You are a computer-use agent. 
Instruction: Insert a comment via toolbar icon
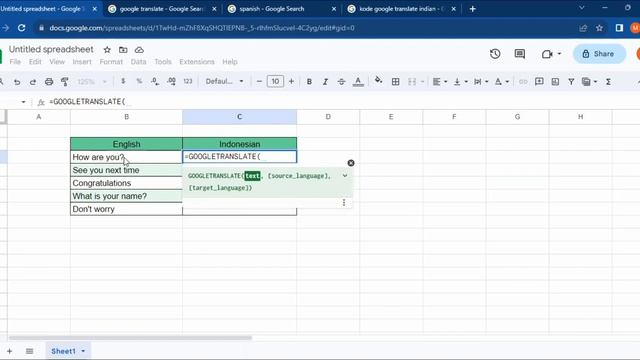539,82
